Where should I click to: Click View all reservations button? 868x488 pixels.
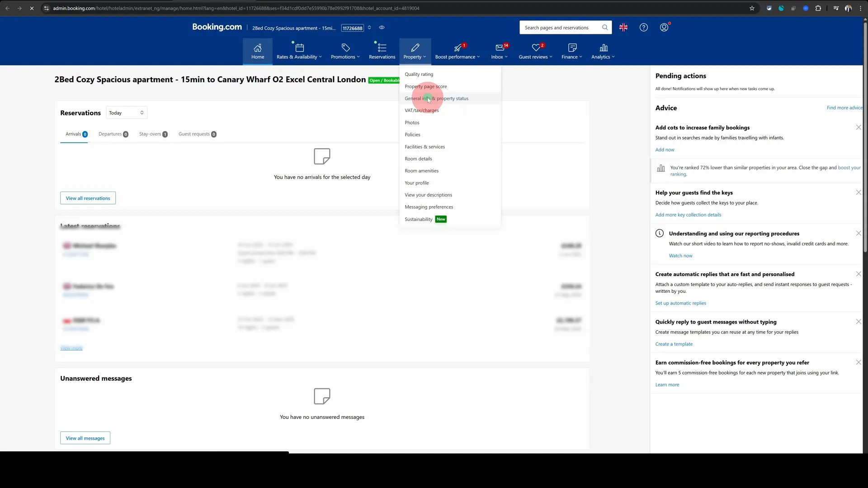pos(88,198)
